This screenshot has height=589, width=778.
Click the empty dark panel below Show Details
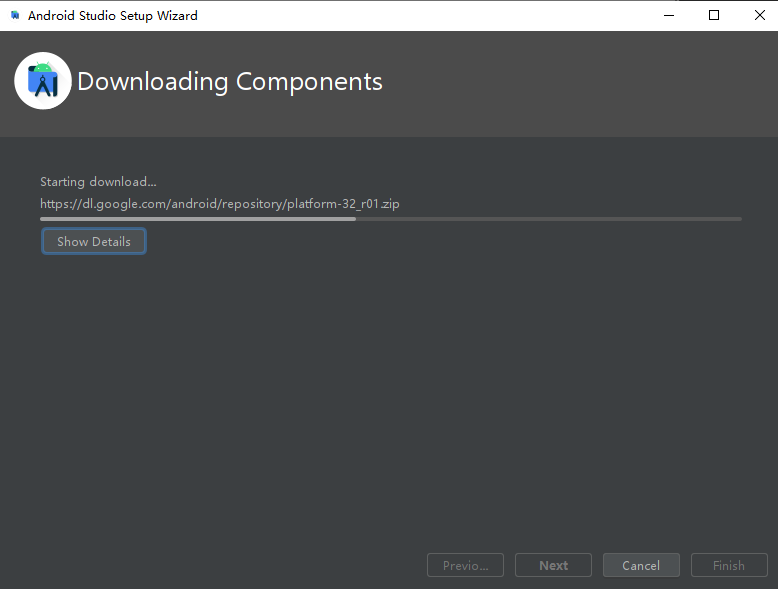point(389,397)
